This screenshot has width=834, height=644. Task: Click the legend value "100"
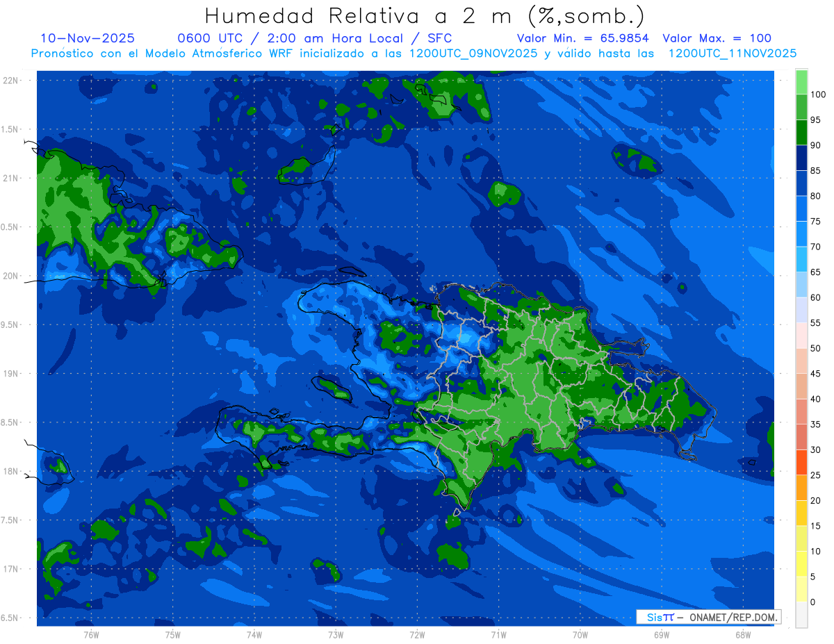click(819, 94)
